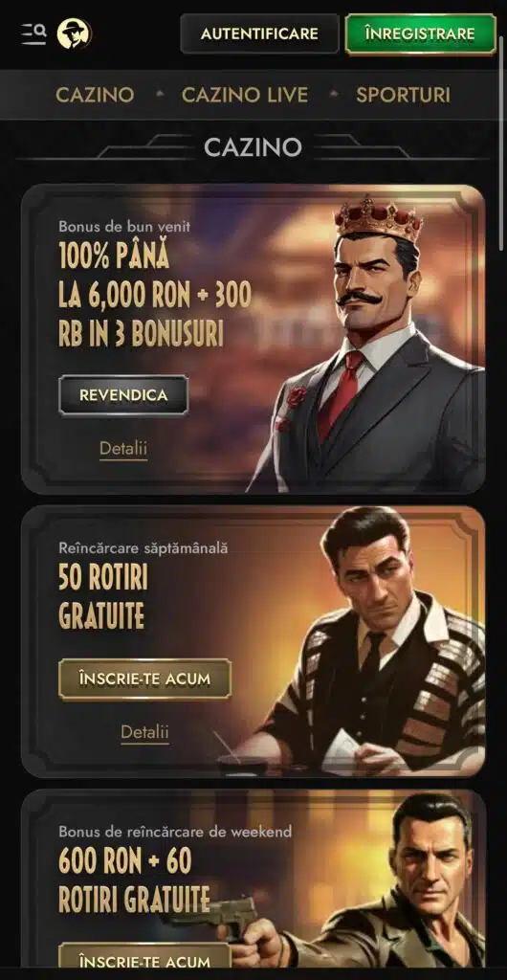Click the 600 RON + 60 rotiri headline
The height and width of the screenshot is (980, 507).
[x=134, y=880]
